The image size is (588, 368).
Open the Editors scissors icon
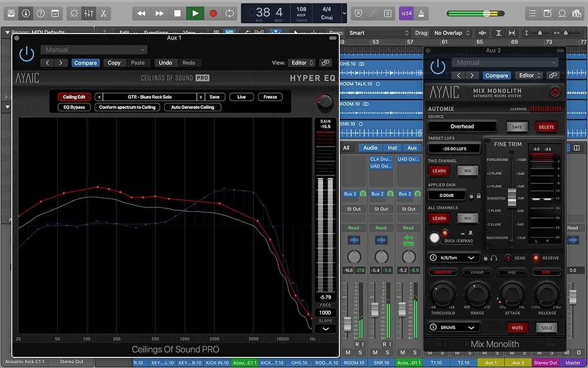[x=103, y=14]
